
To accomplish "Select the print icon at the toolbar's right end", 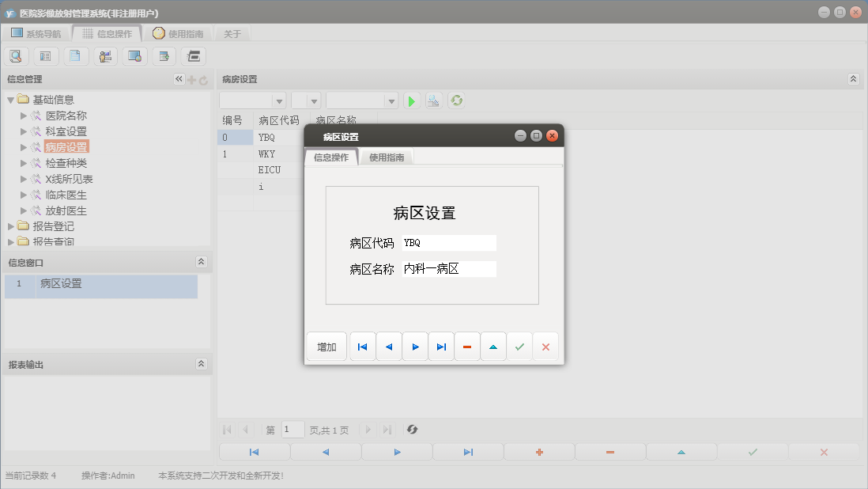I will coord(192,55).
